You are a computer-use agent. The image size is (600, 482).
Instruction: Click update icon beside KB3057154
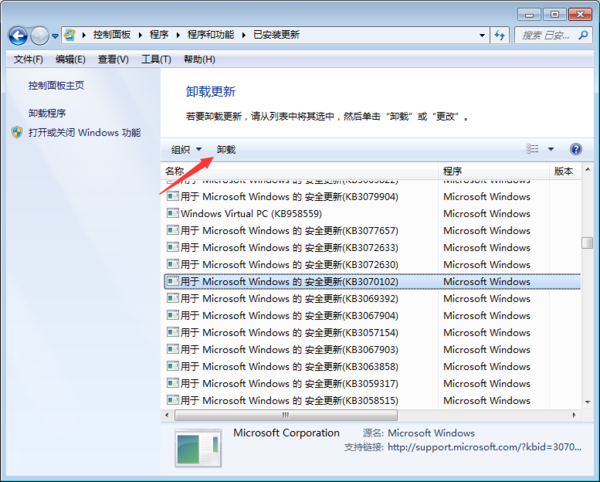173,332
